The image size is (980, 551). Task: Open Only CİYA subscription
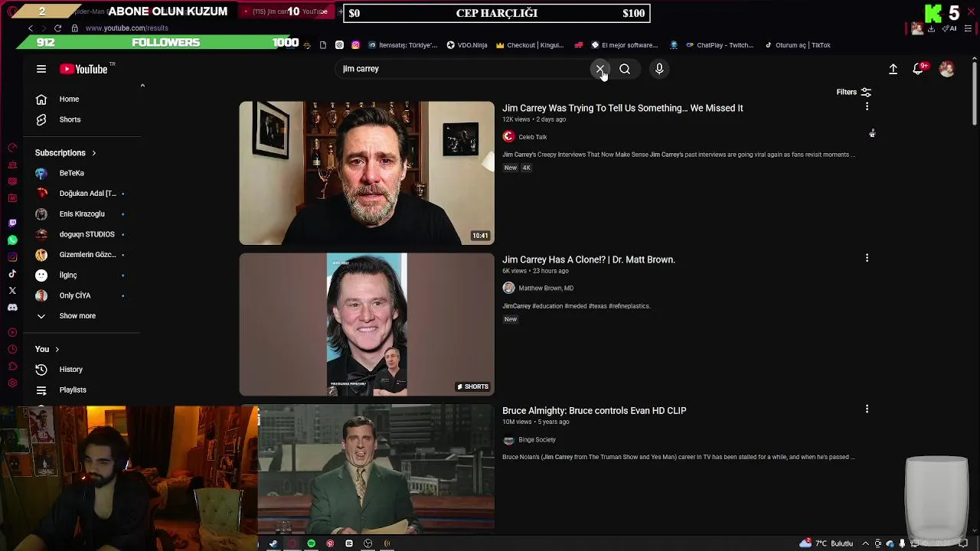point(82,295)
